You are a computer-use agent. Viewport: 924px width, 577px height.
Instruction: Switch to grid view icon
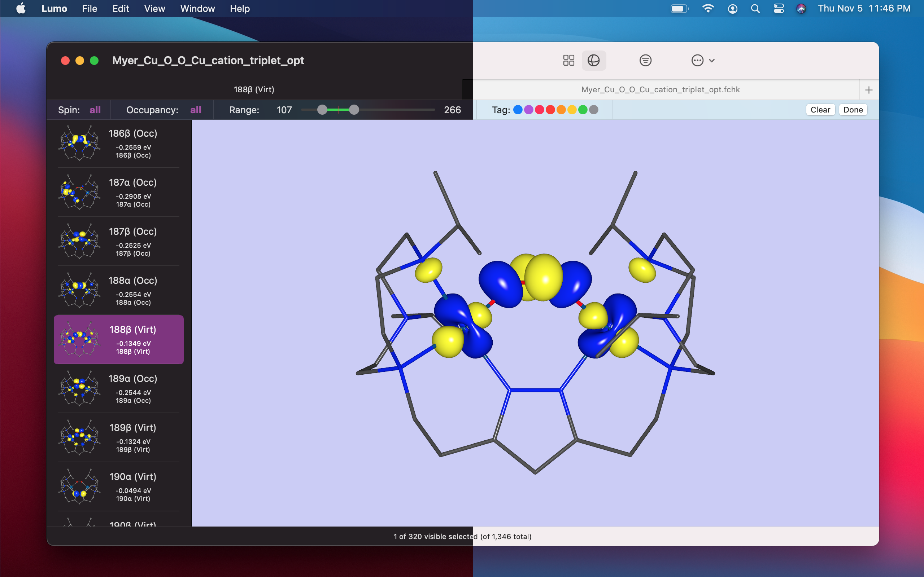568,60
